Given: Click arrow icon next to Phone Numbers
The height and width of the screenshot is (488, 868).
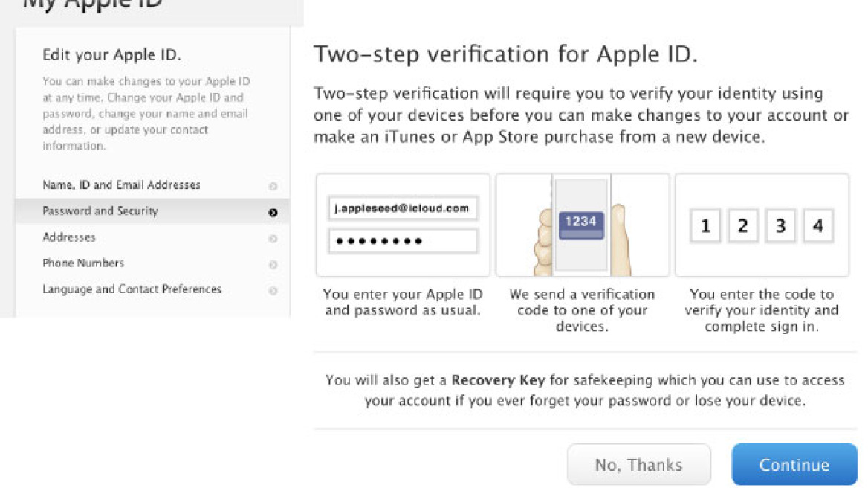Looking at the screenshot, I should pyautogui.click(x=273, y=265).
